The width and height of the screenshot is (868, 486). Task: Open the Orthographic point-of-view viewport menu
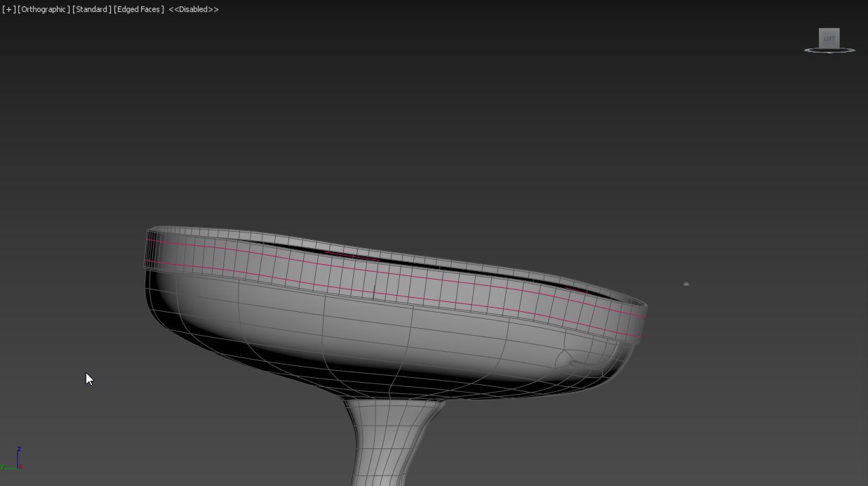tap(44, 9)
